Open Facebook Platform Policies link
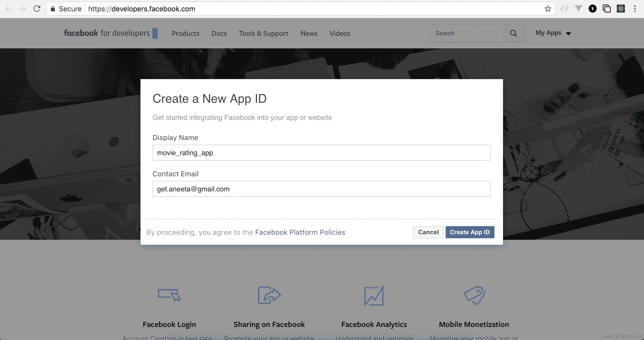644x340 pixels. pyautogui.click(x=300, y=232)
